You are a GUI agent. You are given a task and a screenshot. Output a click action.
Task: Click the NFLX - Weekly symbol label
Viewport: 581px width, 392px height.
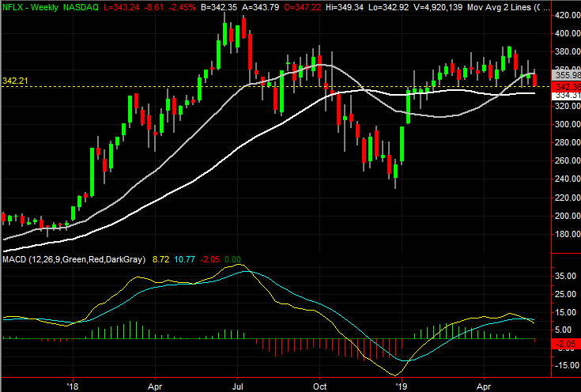(x=30, y=7)
